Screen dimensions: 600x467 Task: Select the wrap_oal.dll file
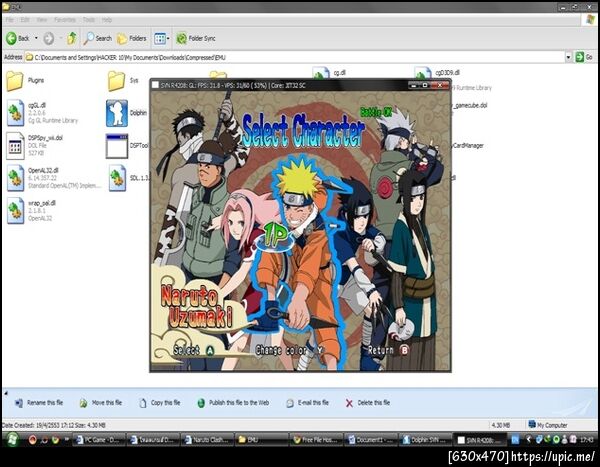coord(31,211)
